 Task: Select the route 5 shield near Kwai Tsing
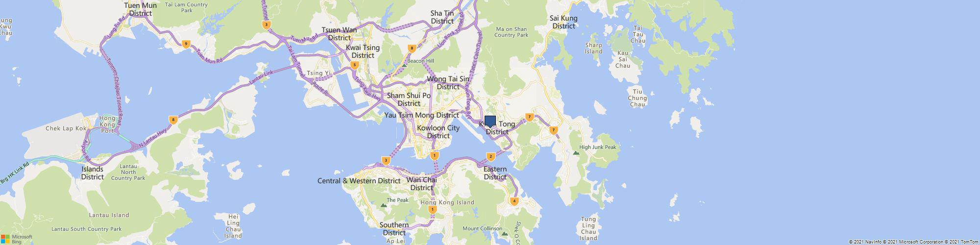click(355, 65)
